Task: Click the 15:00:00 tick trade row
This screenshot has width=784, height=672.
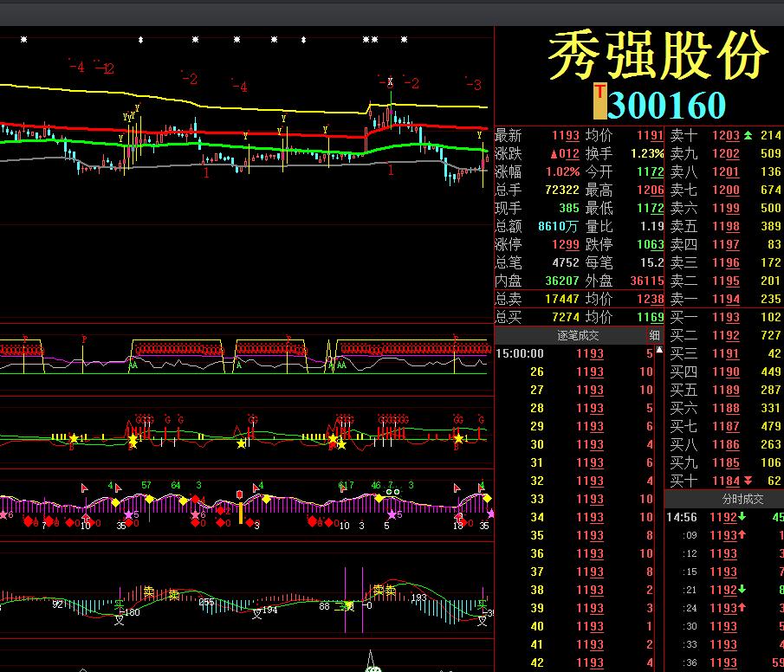Action: pos(575,353)
